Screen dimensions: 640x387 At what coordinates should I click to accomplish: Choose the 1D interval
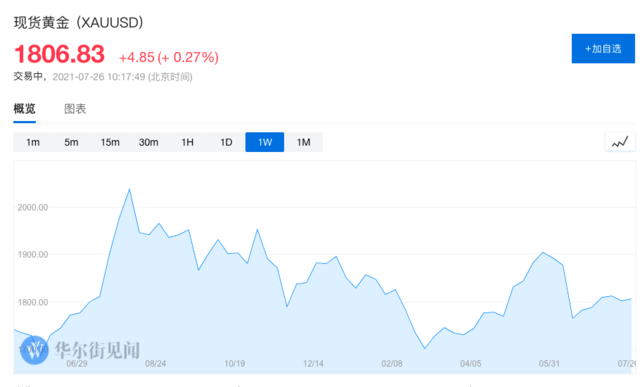coord(226,142)
